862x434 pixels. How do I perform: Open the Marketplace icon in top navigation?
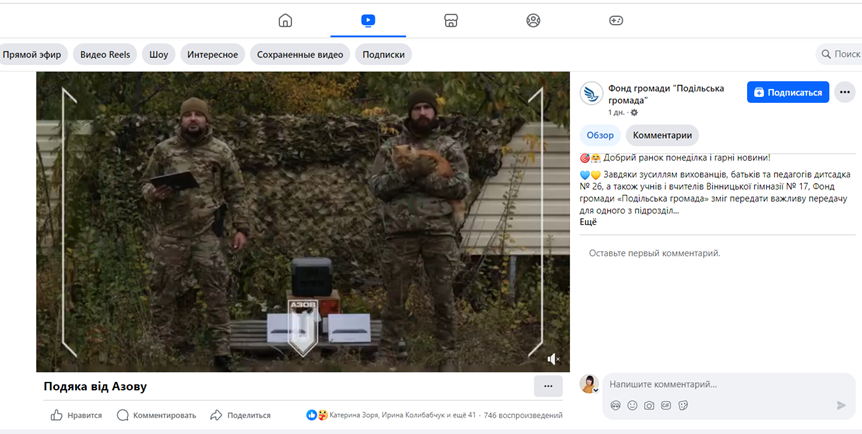(x=451, y=20)
